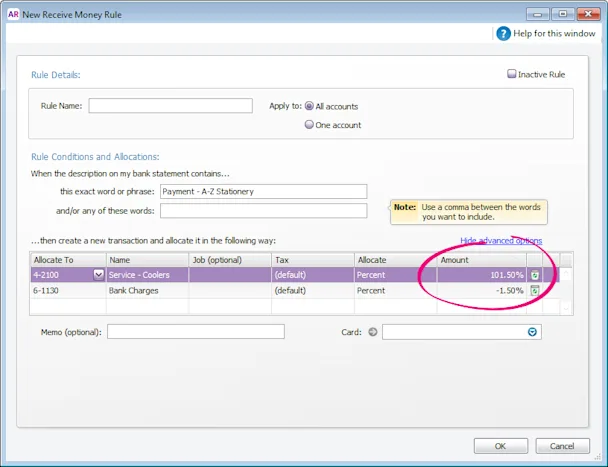608x467 pixels.
Task: Click the Allocate column header
Action: pyautogui.click(x=396, y=260)
